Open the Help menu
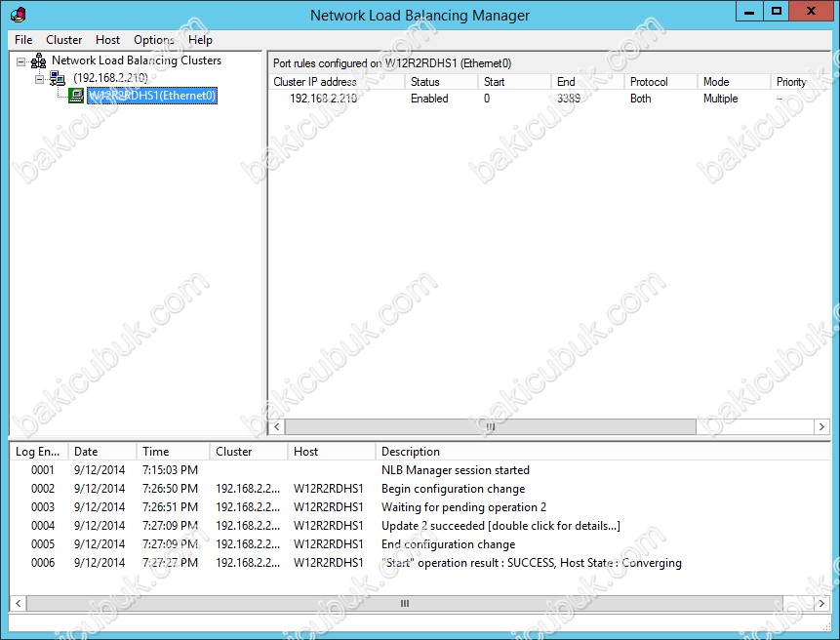840x640 pixels. coord(200,40)
